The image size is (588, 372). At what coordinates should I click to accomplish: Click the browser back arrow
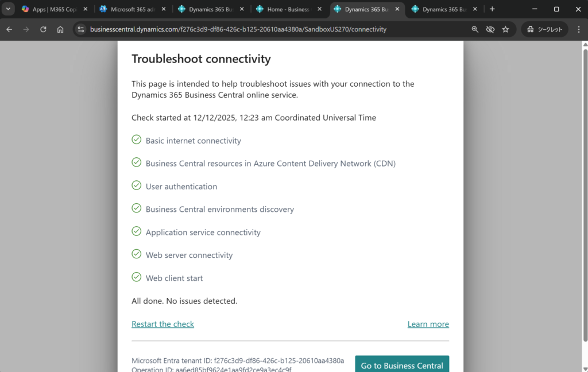click(x=9, y=29)
